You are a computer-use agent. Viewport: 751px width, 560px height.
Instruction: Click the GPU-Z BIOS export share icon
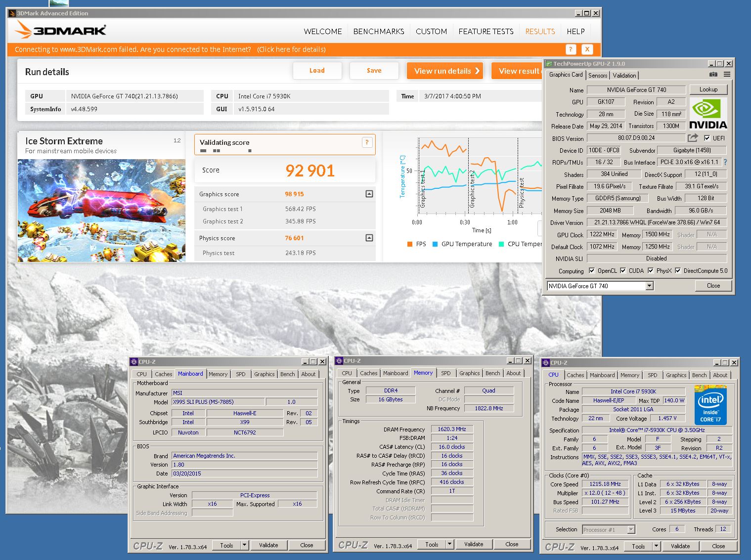693,138
